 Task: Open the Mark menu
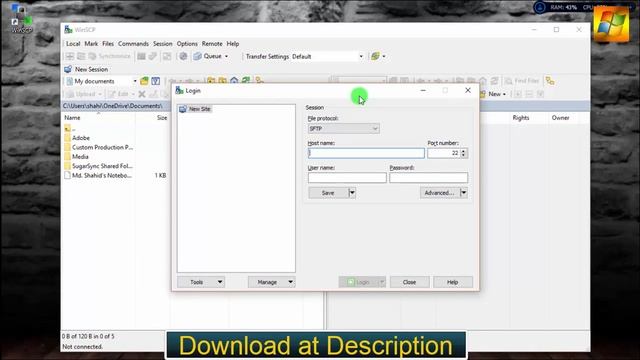[x=91, y=44]
